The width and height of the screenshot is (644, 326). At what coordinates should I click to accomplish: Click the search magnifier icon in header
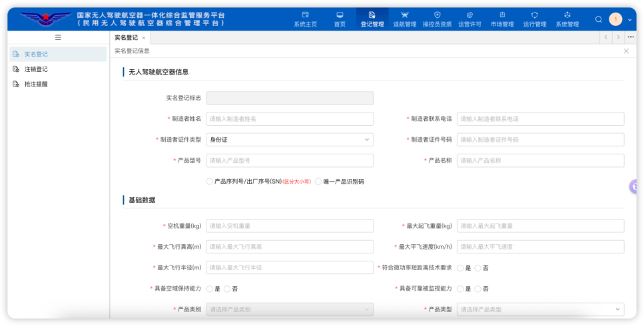599,19
